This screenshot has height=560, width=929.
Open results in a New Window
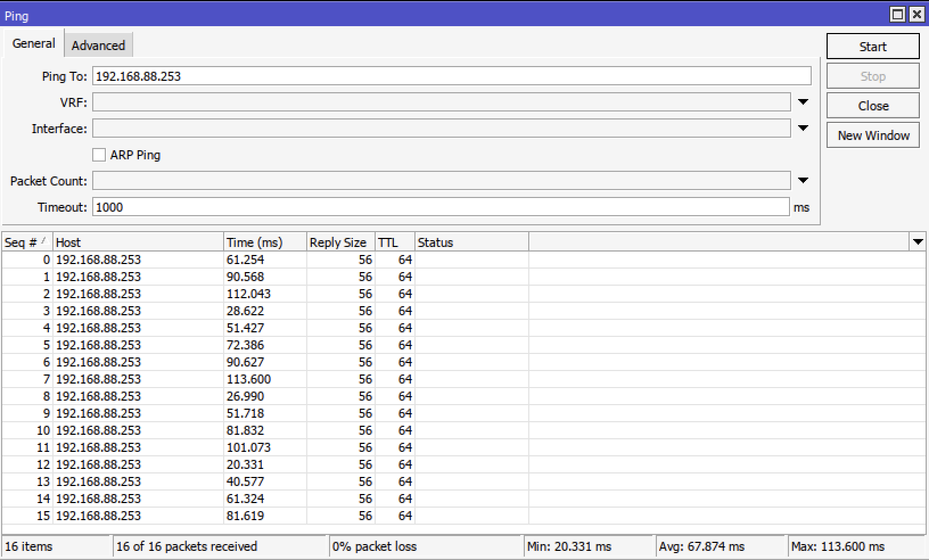[x=873, y=135]
